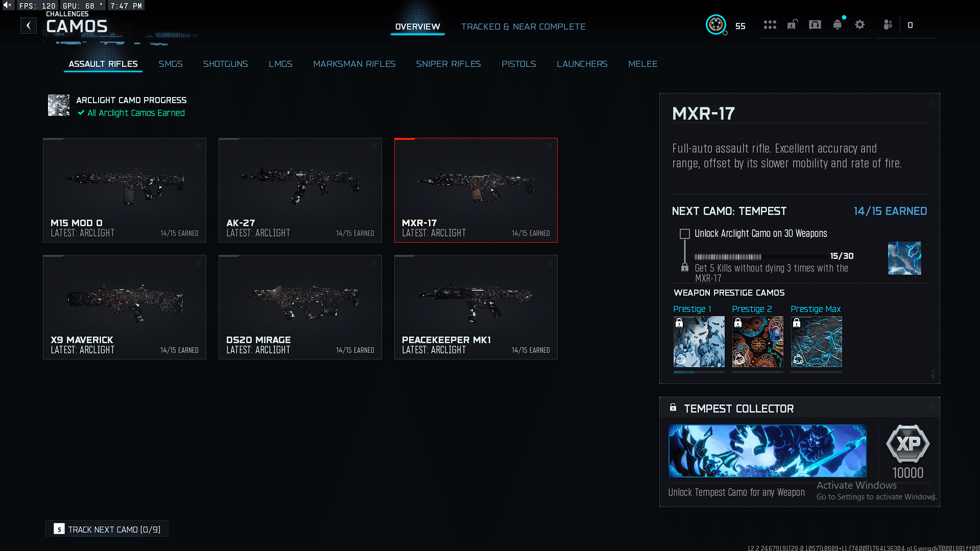980x551 pixels.
Task: Switch to the Tracked & Near Complete tab
Action: tap(523, 27)
